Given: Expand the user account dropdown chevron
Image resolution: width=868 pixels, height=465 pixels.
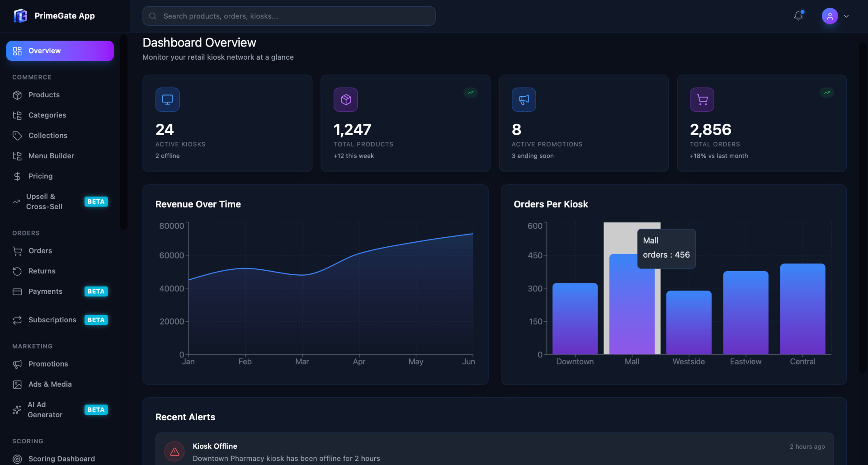Looking at the screenshot, I should [x=846, y=16].
